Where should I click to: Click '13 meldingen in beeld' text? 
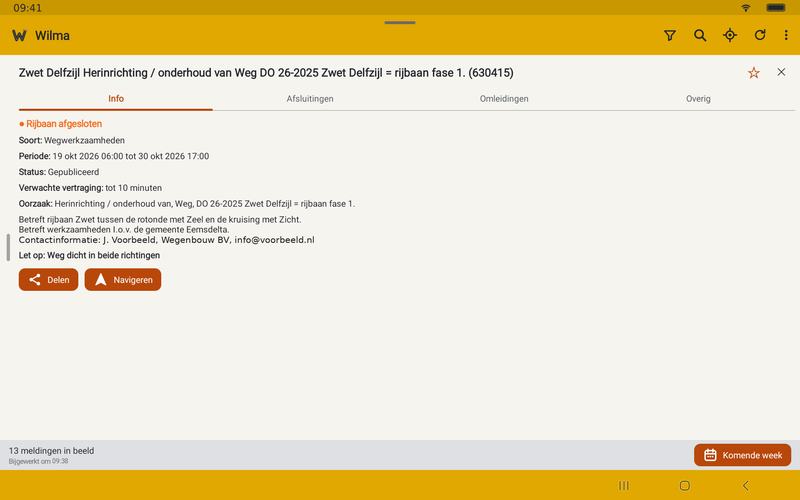(52, 451)
